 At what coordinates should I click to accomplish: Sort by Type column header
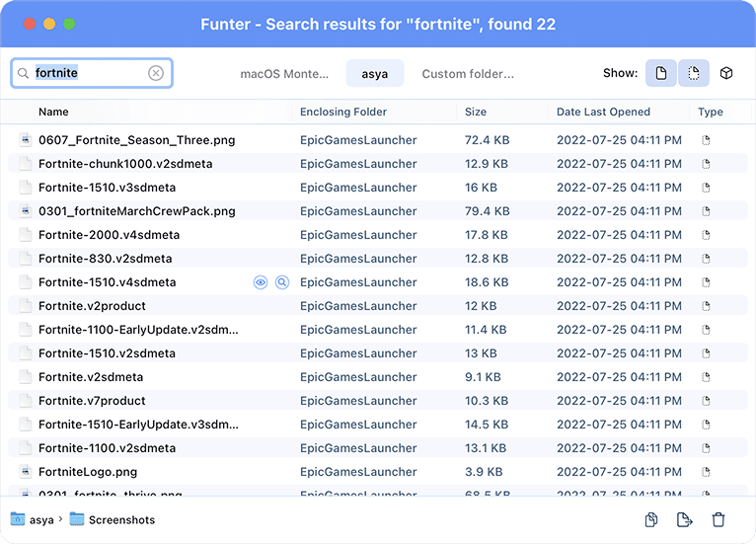[711, 112]
